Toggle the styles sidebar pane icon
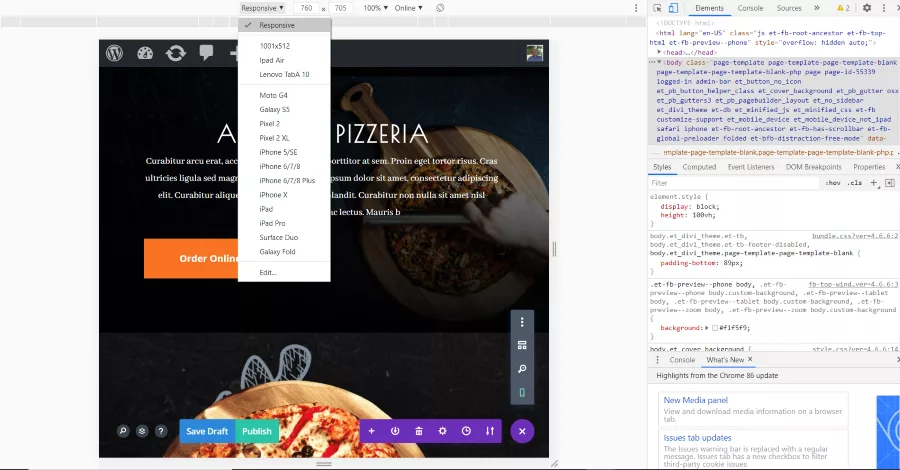Screen dimensions: 900x470 (x=890, y=182)
